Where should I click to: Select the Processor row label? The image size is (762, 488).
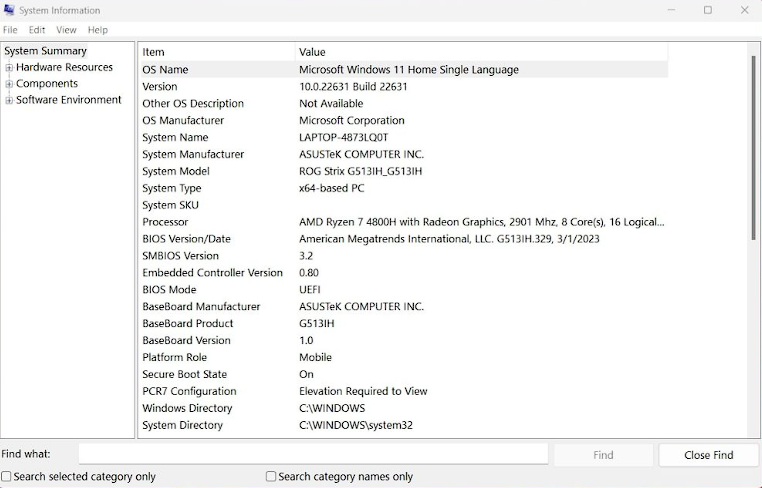point(165,222)
